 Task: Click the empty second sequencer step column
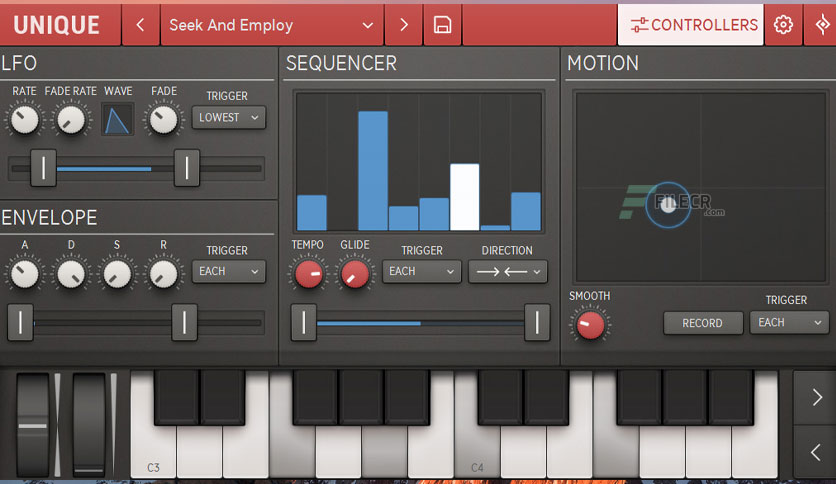tap(342, 162)
